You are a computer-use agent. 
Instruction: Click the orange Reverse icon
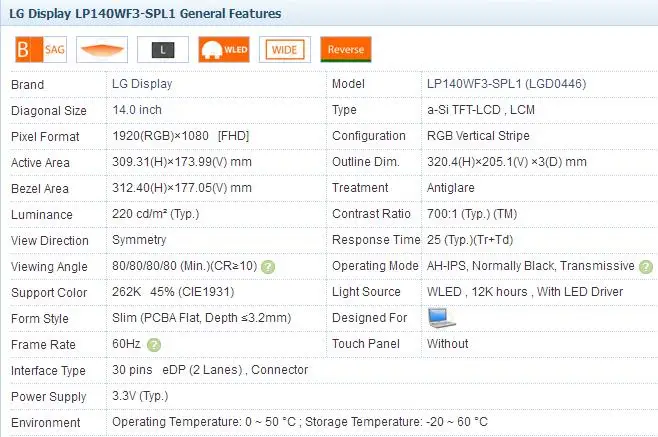click(x=346, y=50)
